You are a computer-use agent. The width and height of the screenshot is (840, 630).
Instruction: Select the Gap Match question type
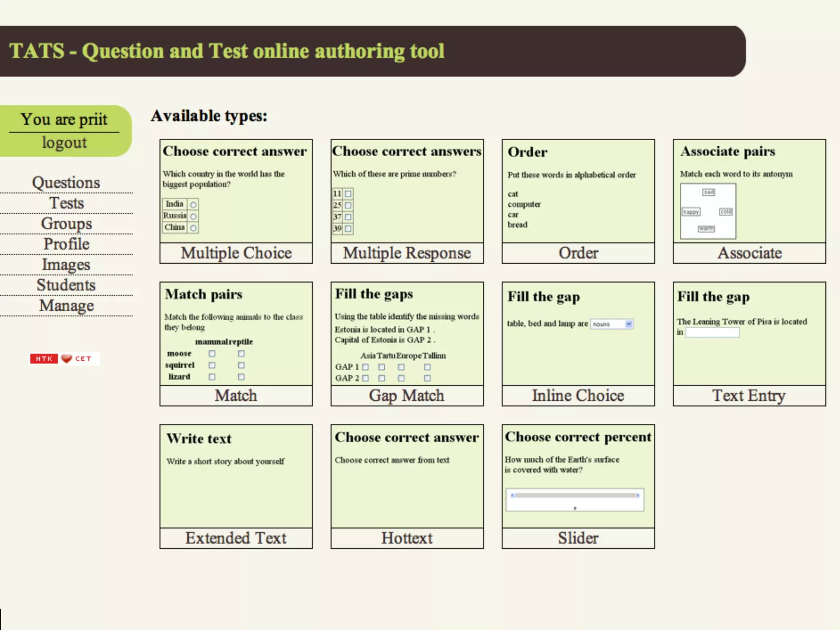pos(407,396)
